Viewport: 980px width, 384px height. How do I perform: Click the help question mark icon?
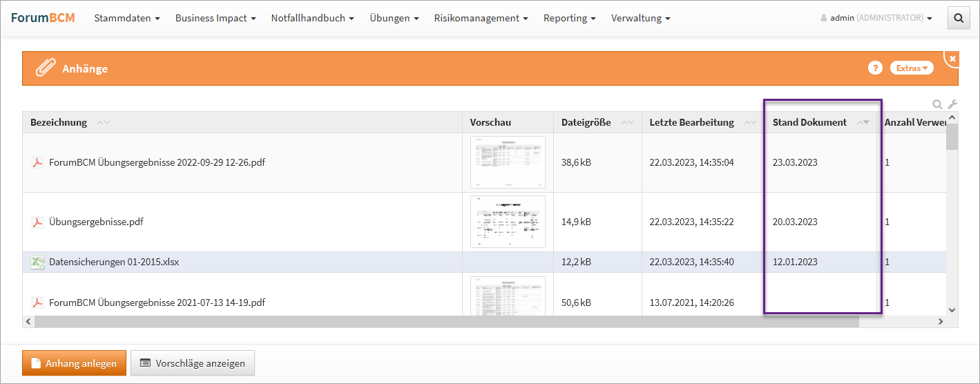coord(875,68)
